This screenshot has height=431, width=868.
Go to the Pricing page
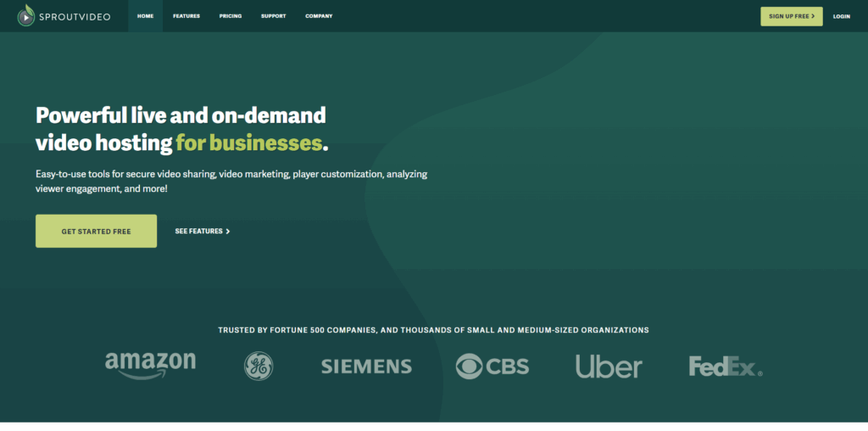click(231, 16)
